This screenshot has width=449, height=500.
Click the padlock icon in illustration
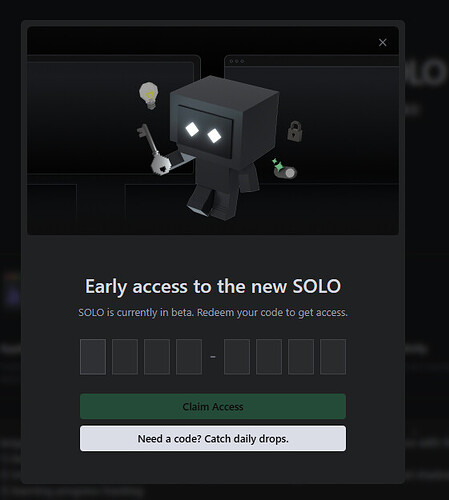point(295,131)
